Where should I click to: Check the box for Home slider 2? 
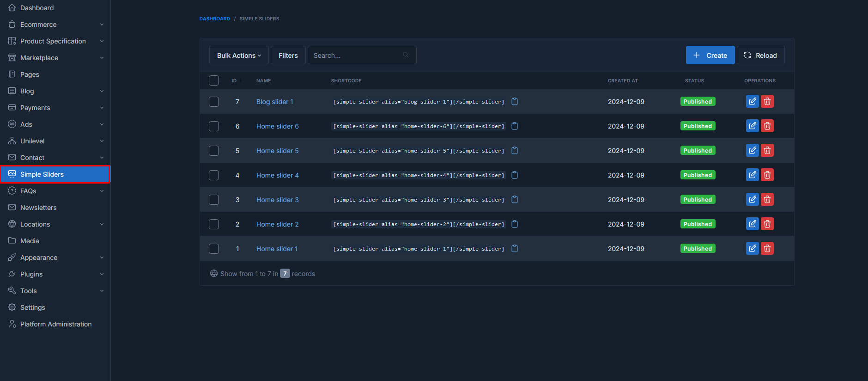coord(214,224)
